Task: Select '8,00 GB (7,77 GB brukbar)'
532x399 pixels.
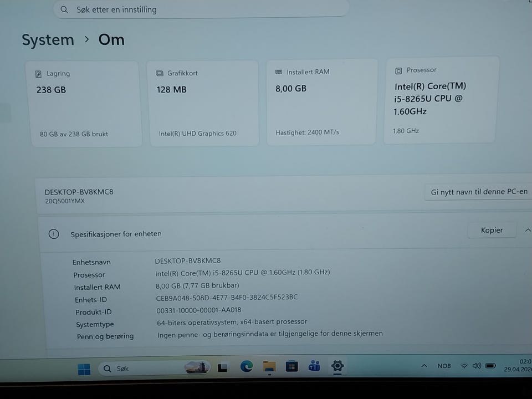Action: [x=197, y=285]
